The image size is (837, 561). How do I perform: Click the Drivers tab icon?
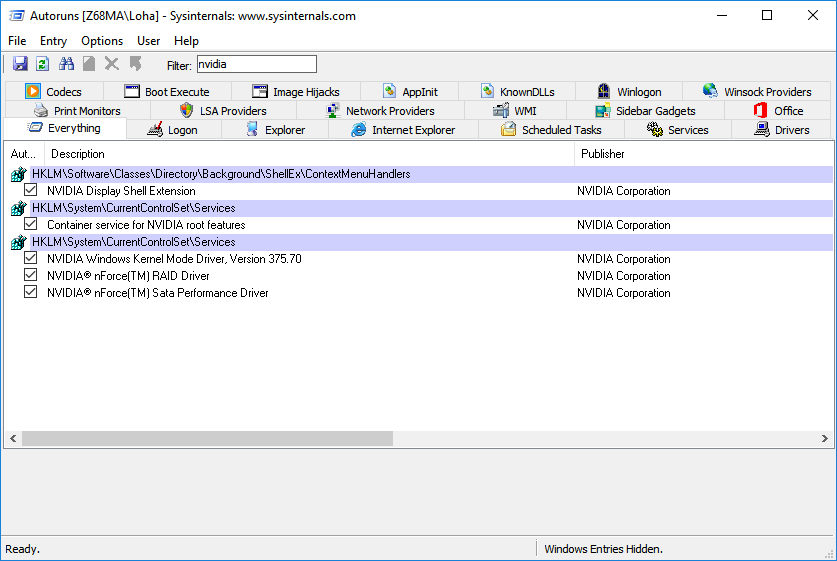click(762, 130)
